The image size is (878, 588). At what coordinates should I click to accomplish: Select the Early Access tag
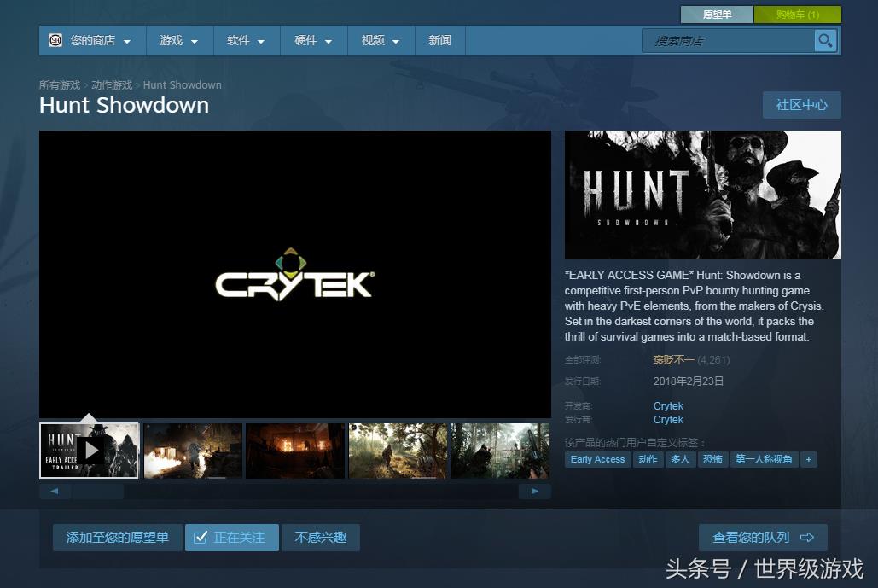[x=597, y=460]
